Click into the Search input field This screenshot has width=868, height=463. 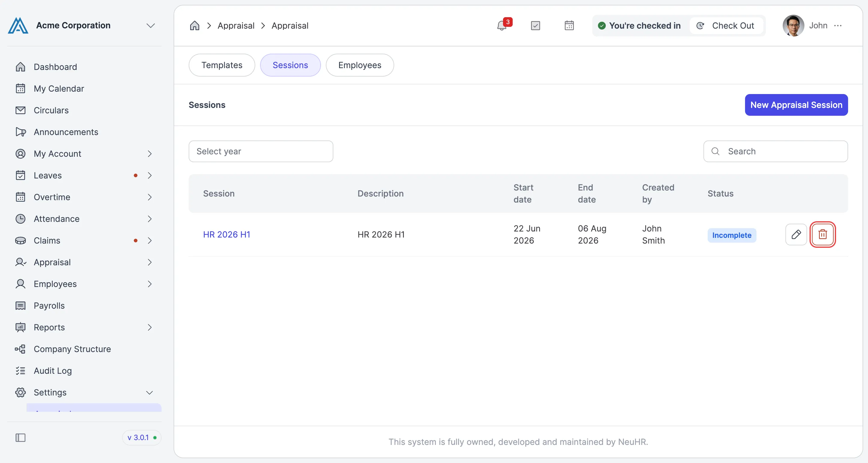776,151
